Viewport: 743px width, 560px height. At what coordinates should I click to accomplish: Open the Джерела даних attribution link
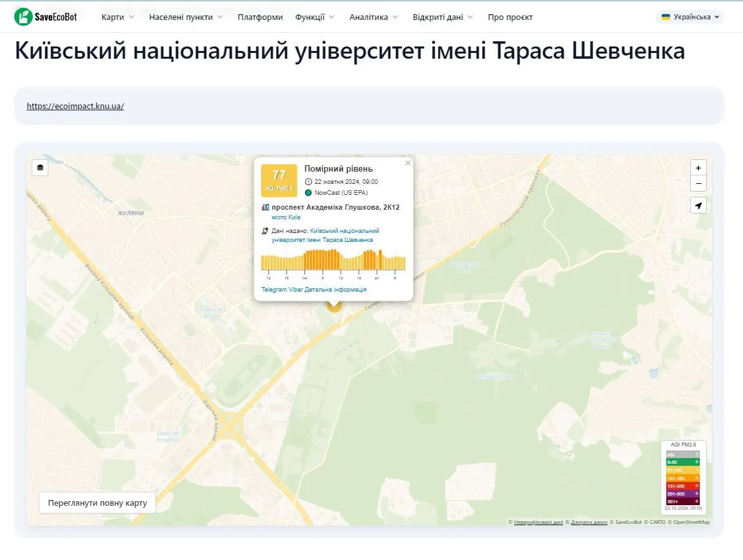pos(589,522)
